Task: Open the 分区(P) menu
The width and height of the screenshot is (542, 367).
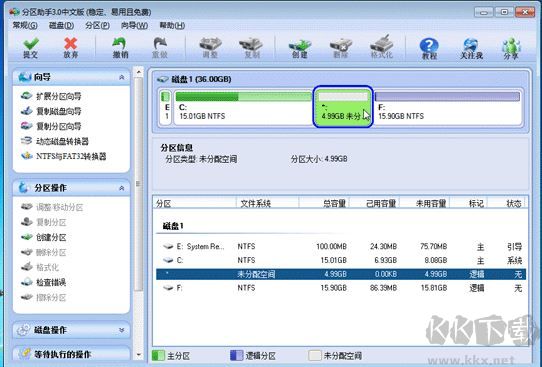Action: (97, 25)
